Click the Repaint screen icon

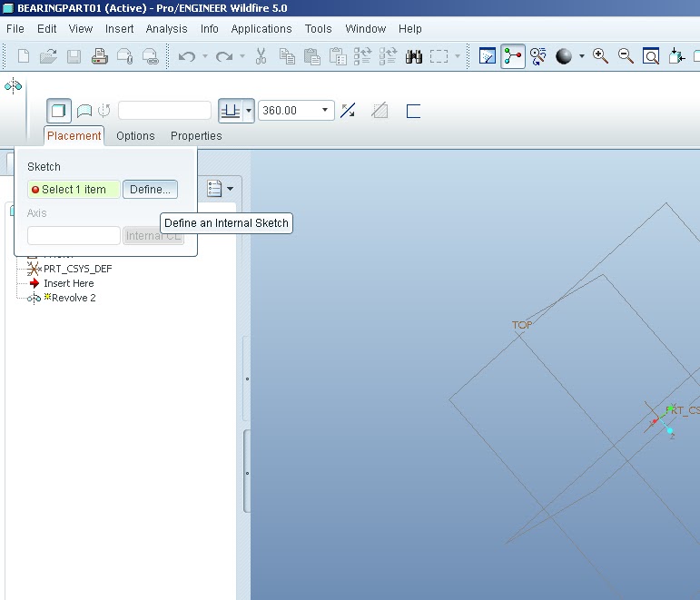pyautogui.click(x=487, y=56)
